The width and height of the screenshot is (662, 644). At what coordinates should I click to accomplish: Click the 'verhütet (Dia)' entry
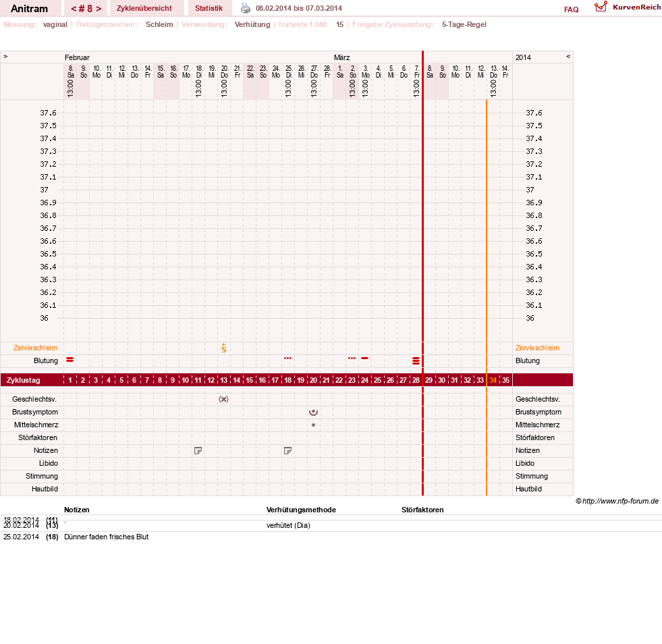(x=288, y=525)
